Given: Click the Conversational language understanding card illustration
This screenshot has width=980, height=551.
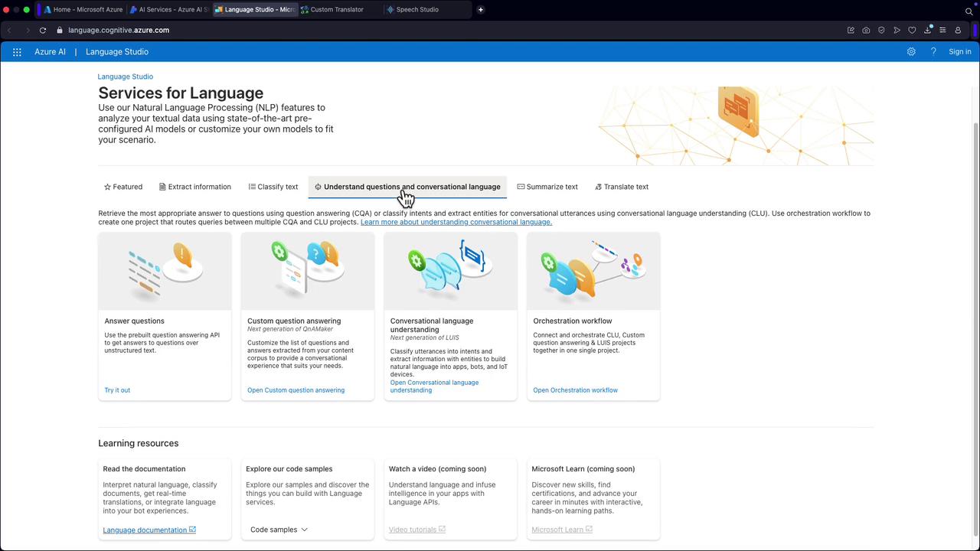Looking at the screenshot, I should pos(450,272).
